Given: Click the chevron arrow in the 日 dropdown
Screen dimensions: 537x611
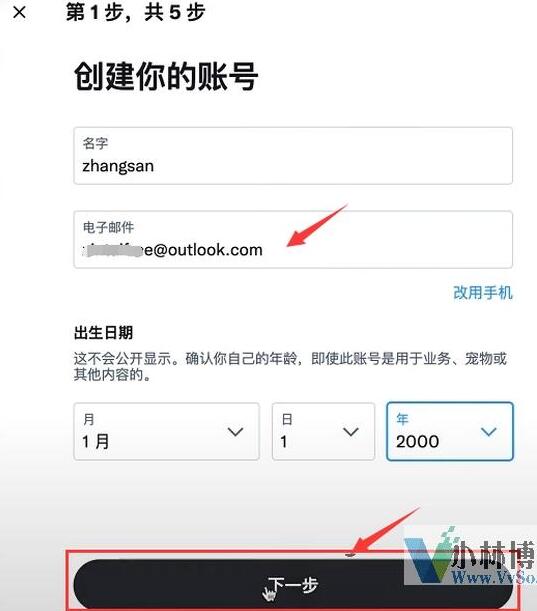Looking at the screenshot, I should pyautogui.click(x=351, y=432).
